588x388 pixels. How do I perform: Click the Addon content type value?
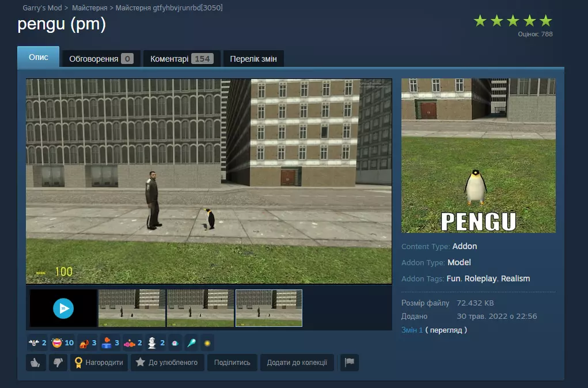tap(465, 246)
